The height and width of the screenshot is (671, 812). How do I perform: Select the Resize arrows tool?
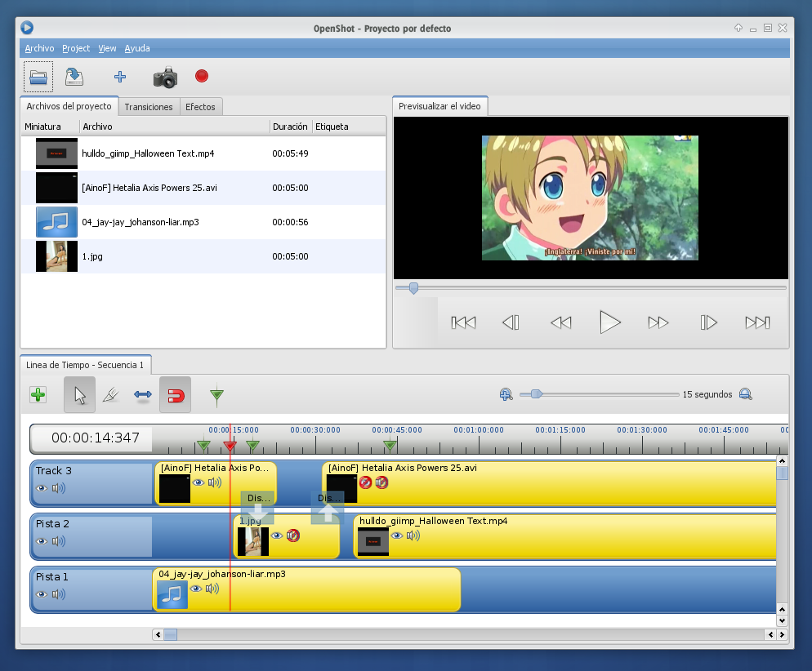click(x=143, y=396)
